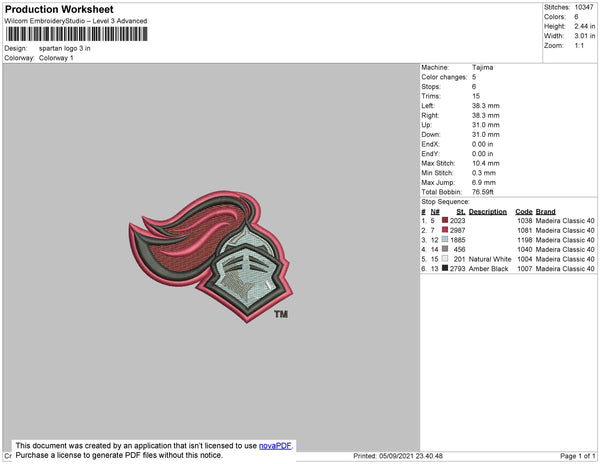Click the 'Stop Sequence:' heading

(445, 202)
